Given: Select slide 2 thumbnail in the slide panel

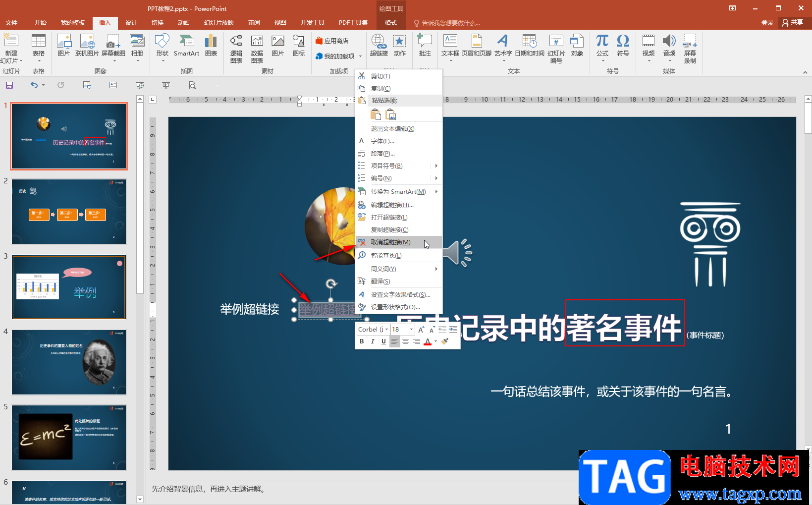Looking at the screenshot, I should (x=69, y=212).
